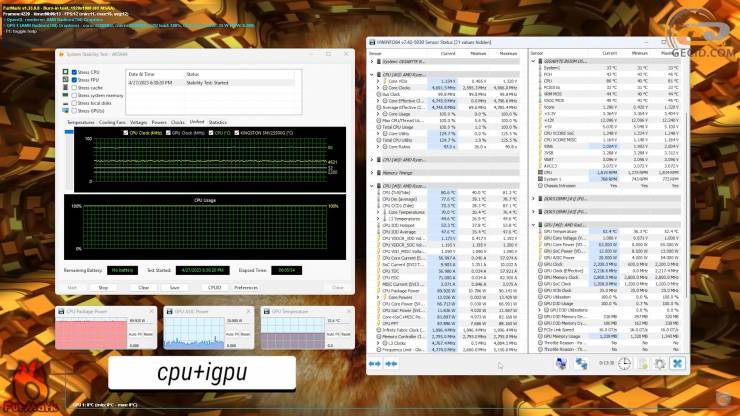
Task: Click the monitor icon beside Stress GPU(s)
Action: [x=66, y=110]
